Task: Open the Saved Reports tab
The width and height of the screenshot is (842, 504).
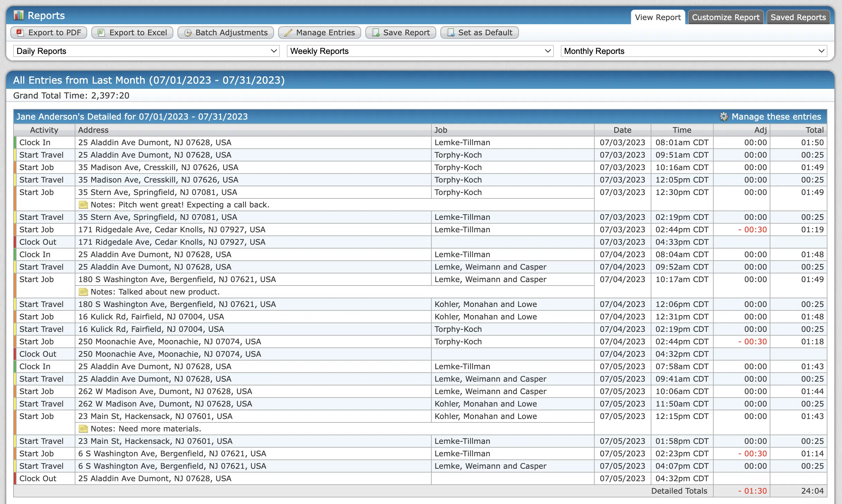Action: (798, 17)
